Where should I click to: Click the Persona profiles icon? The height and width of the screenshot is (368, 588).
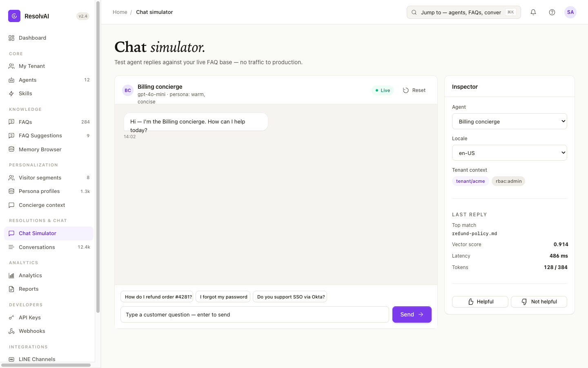(x=11, y=191)
